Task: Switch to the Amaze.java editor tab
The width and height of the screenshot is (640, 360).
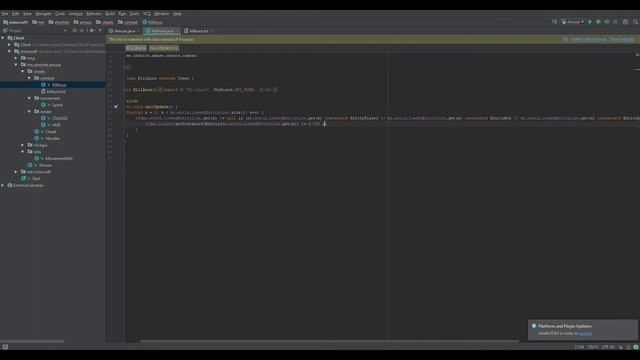Action: [x=124, y=31]
